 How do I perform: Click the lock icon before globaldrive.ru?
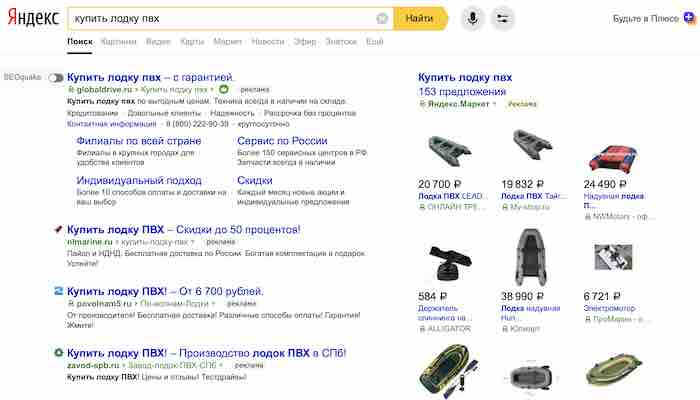pyautogui.click(x=71, y=90)
